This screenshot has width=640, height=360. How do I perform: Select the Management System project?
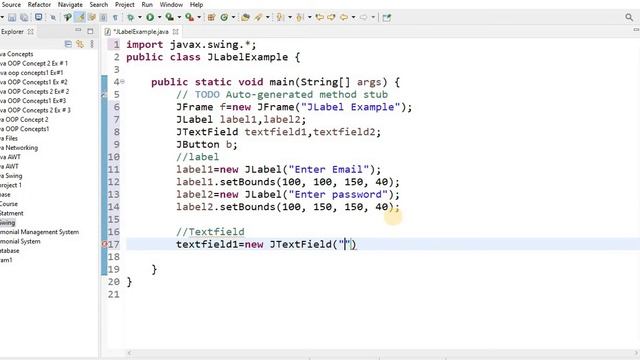pyautogui.click(x=40, y=232)
